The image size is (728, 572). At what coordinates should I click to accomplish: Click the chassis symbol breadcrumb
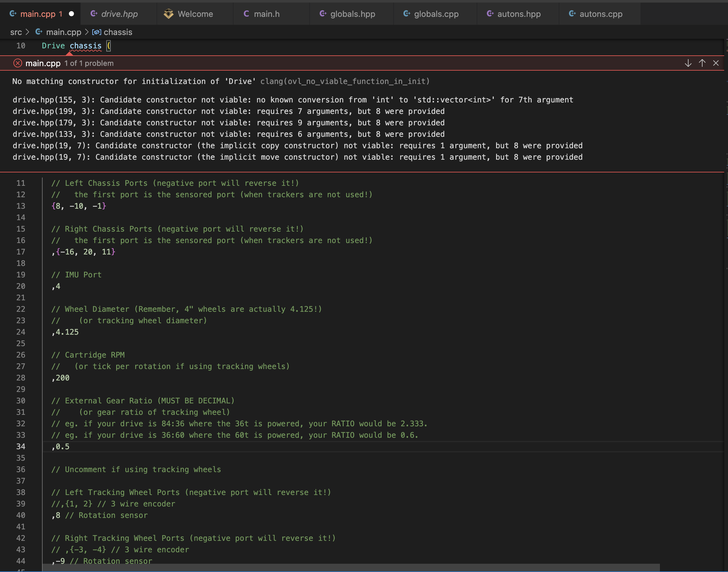(118, 32)
